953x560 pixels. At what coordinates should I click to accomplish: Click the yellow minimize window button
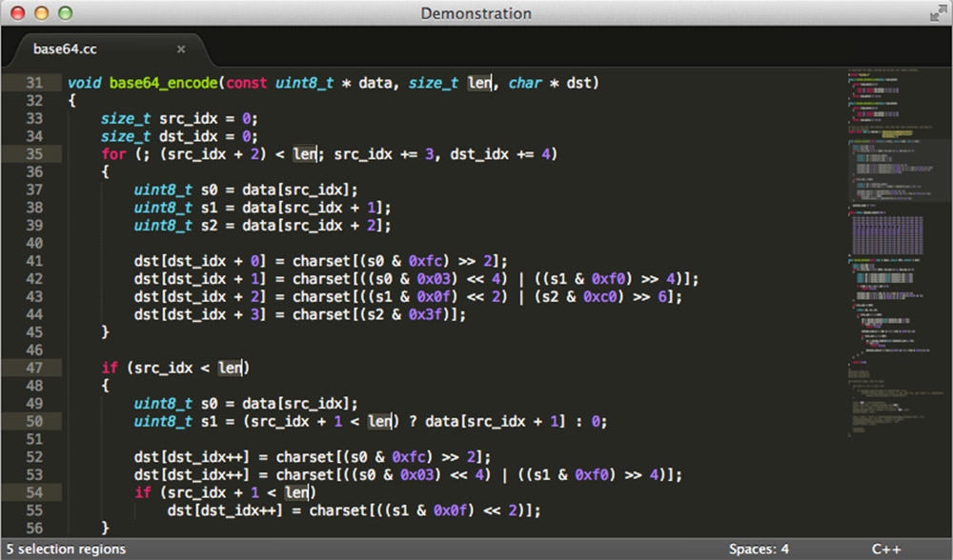coord(41,12)
